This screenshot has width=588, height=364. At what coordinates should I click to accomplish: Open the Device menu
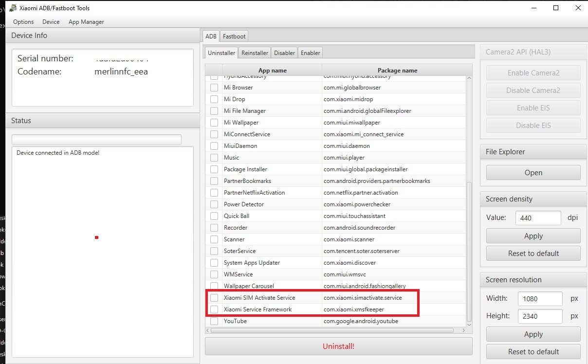(51, 22)
